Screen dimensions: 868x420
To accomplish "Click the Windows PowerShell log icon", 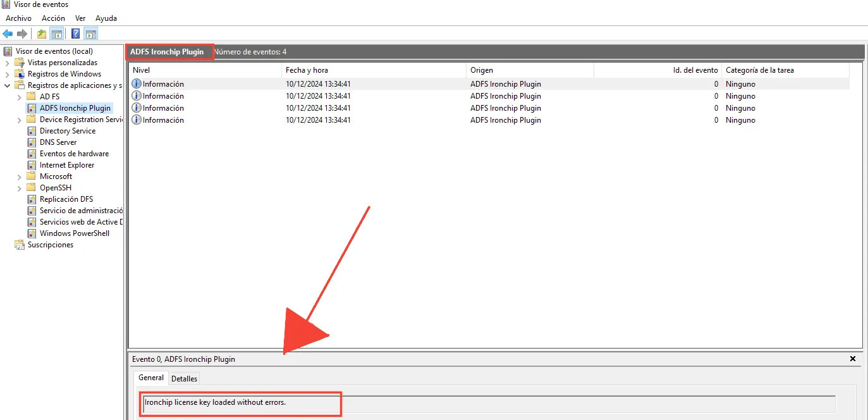I will point(32,233).
